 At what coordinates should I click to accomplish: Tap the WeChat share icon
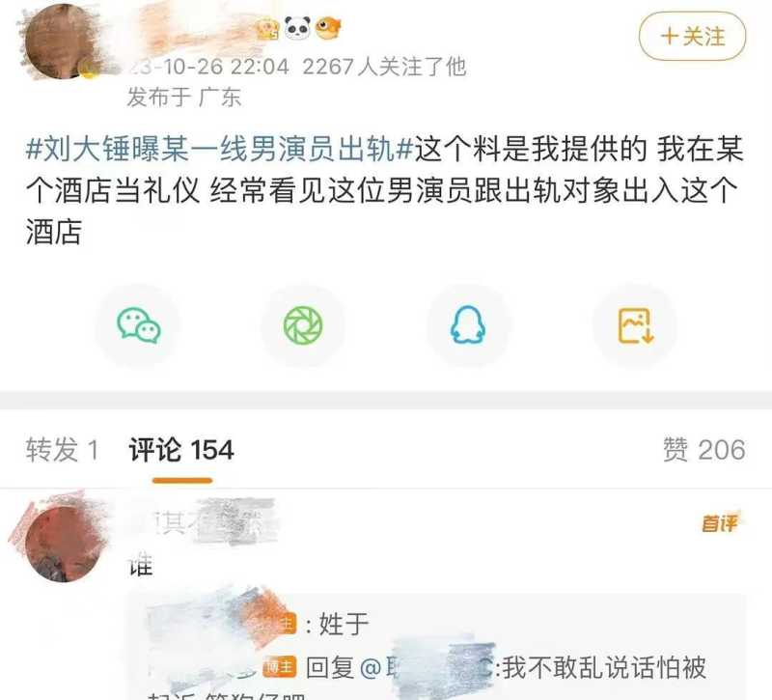(138, 325)
